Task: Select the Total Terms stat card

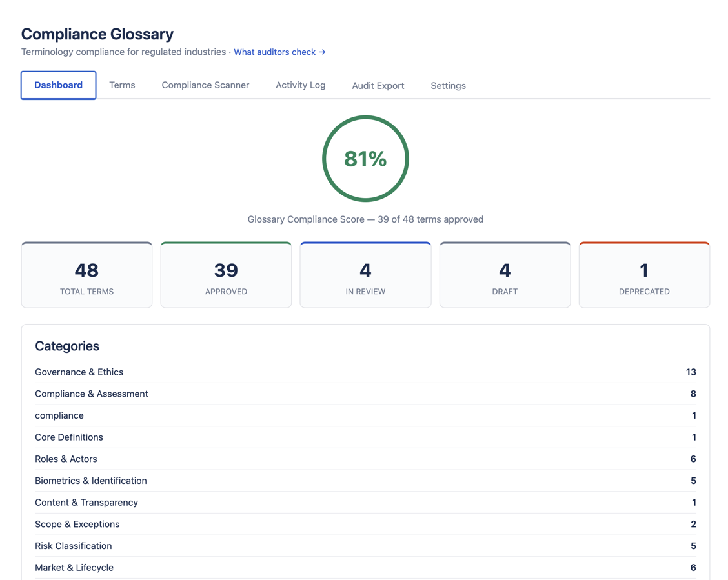Action: coord(86,275)
